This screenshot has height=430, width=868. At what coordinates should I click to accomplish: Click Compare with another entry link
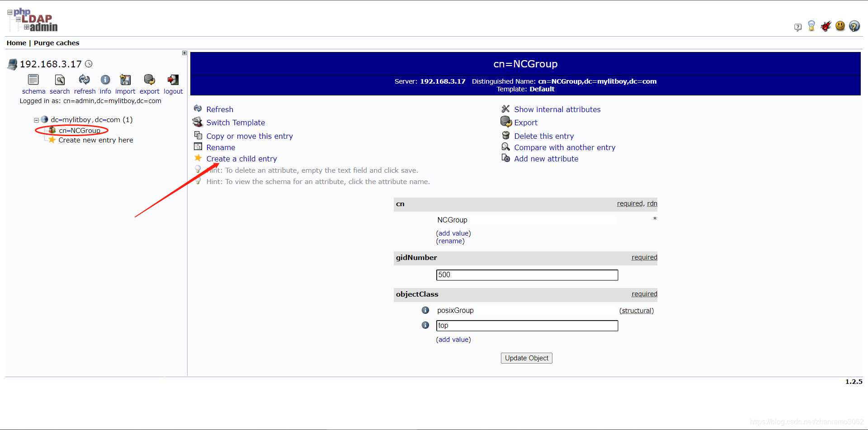565,147
